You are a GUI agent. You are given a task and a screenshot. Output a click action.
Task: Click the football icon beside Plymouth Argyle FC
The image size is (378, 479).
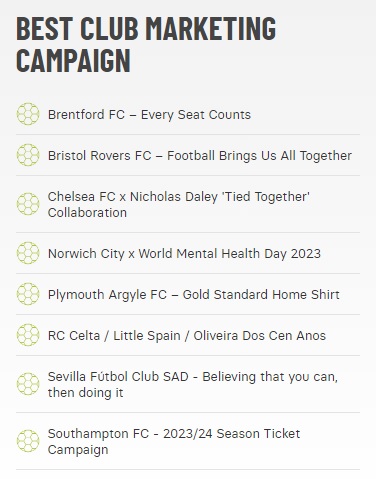[x=28, y=294]
